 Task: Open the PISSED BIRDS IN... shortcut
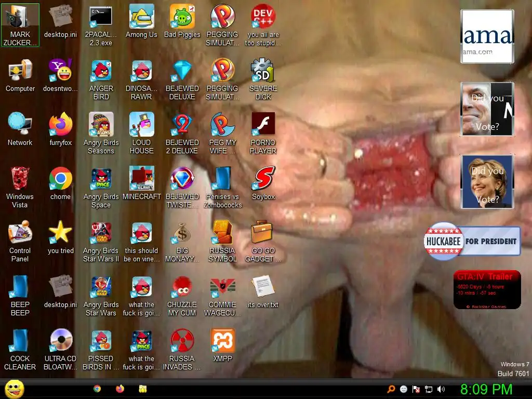click(101, 349)
